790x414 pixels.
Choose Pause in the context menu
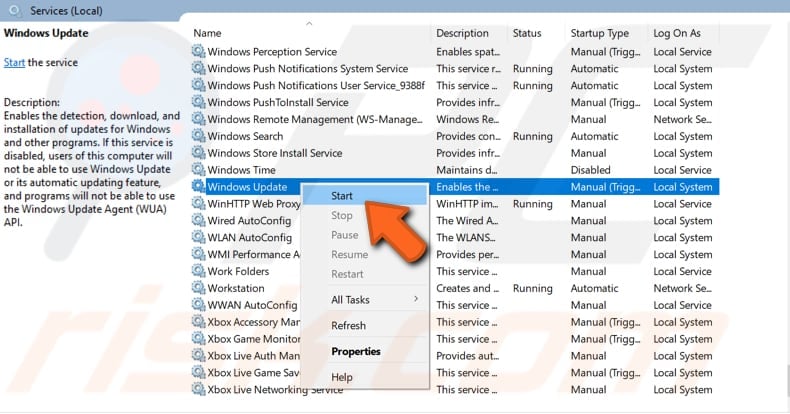coord(365,235)
